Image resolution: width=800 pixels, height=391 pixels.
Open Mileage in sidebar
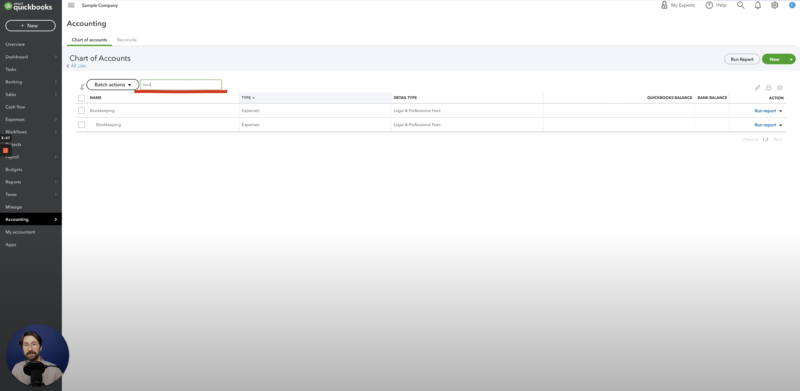[14, 207]
